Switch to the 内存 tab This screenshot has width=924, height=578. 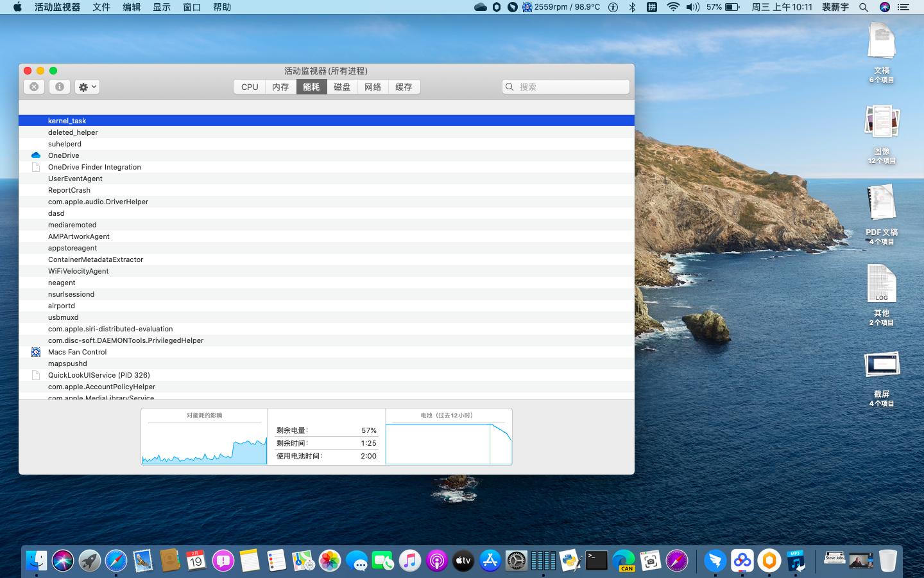(280, 86)
